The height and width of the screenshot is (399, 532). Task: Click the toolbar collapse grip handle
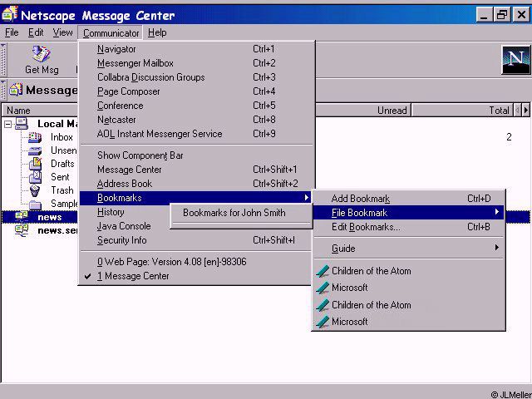click(3, 59)
